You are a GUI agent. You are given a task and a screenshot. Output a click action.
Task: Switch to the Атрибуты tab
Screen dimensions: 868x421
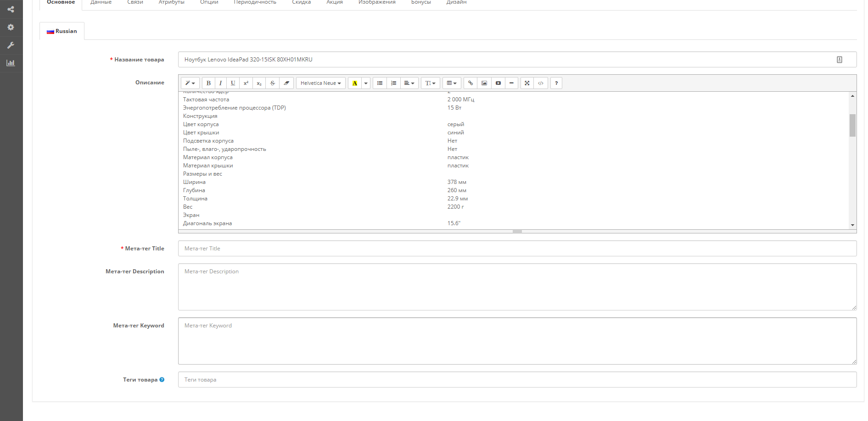pyautogui.click(x=172, y=3)
